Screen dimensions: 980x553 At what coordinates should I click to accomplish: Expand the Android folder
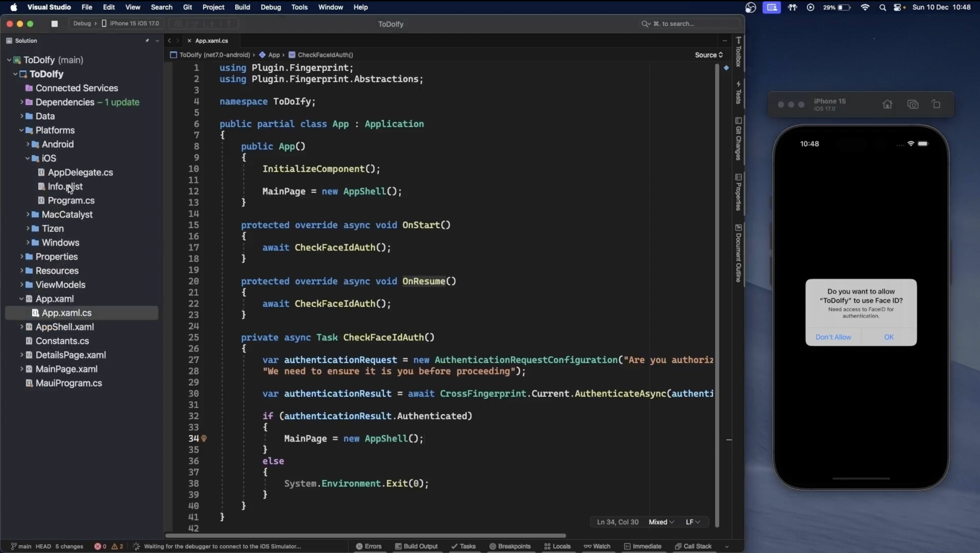click(x=28, y=144)
